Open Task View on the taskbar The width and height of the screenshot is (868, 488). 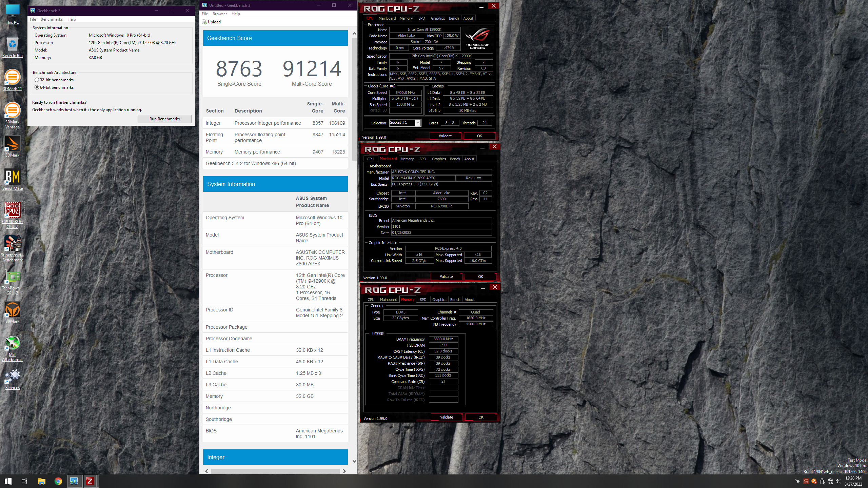(x=24, y=481)
